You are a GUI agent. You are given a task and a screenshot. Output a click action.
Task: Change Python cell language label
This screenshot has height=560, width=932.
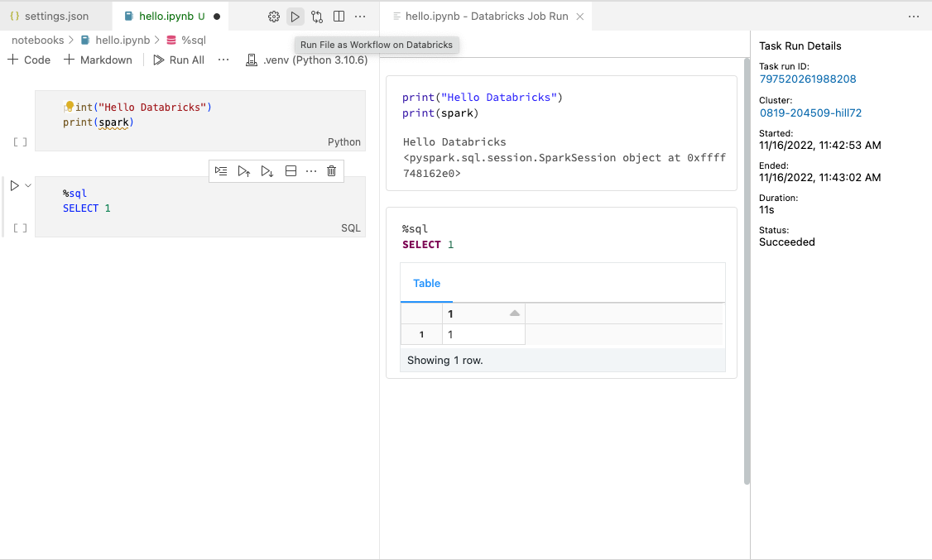344,142
